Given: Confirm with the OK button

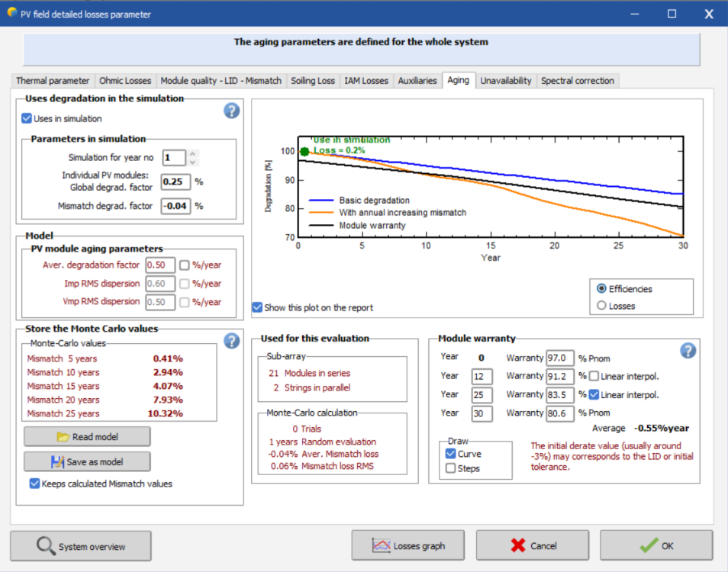Looking at the screenshot, I should click(656, 546).
